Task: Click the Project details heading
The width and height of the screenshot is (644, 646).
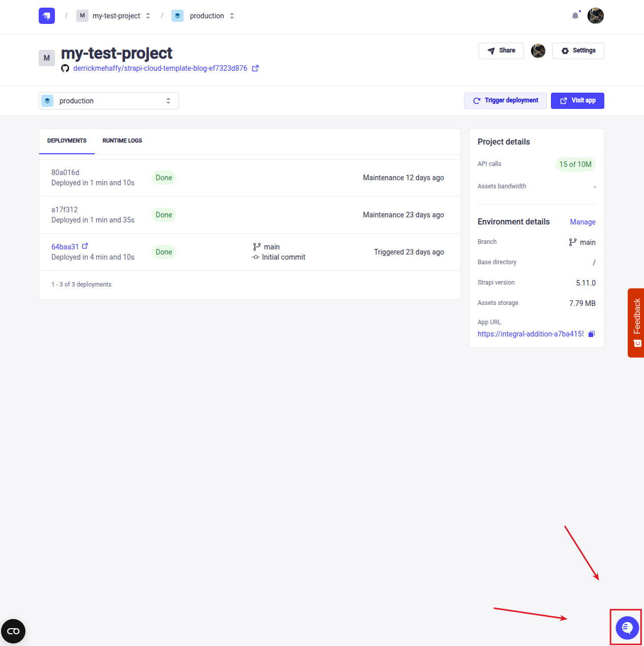Action: click(x=504, y=142)
